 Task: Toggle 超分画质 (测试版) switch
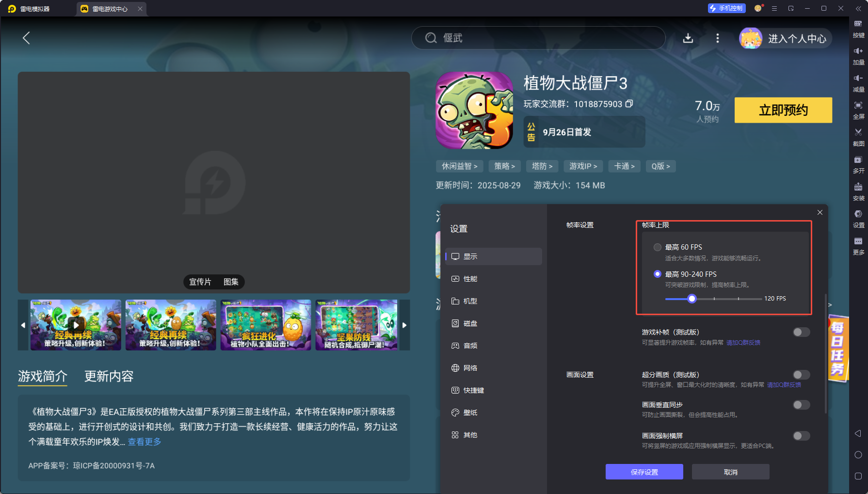[x=801, y=375]
